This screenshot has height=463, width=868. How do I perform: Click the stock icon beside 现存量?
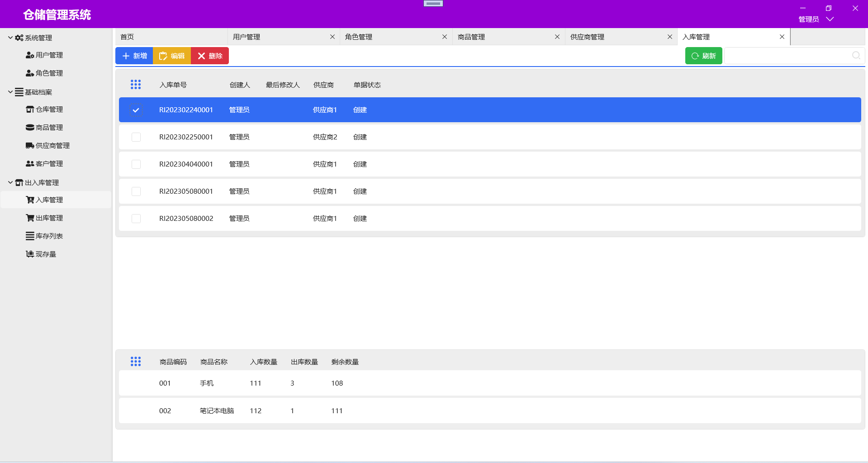pyautogui.click(x=30, y=254)
